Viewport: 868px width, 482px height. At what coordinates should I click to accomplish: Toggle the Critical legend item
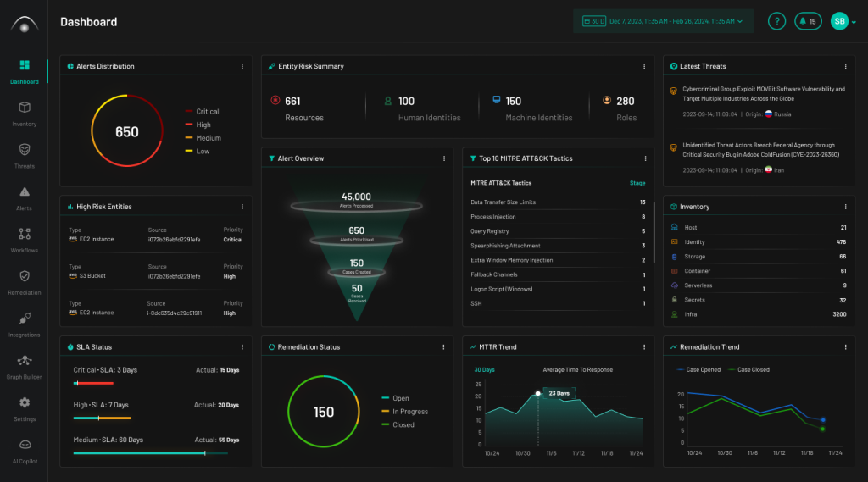tap(202, 111)
